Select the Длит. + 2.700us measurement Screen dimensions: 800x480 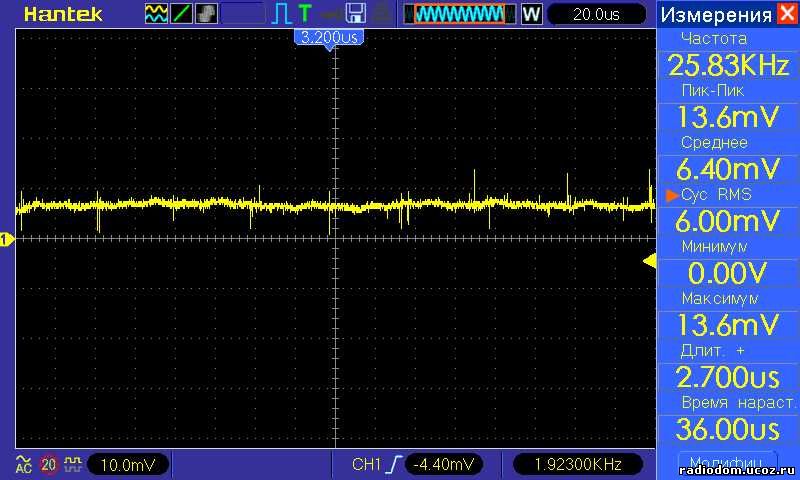pyautogui.click(x=728, y=367)
